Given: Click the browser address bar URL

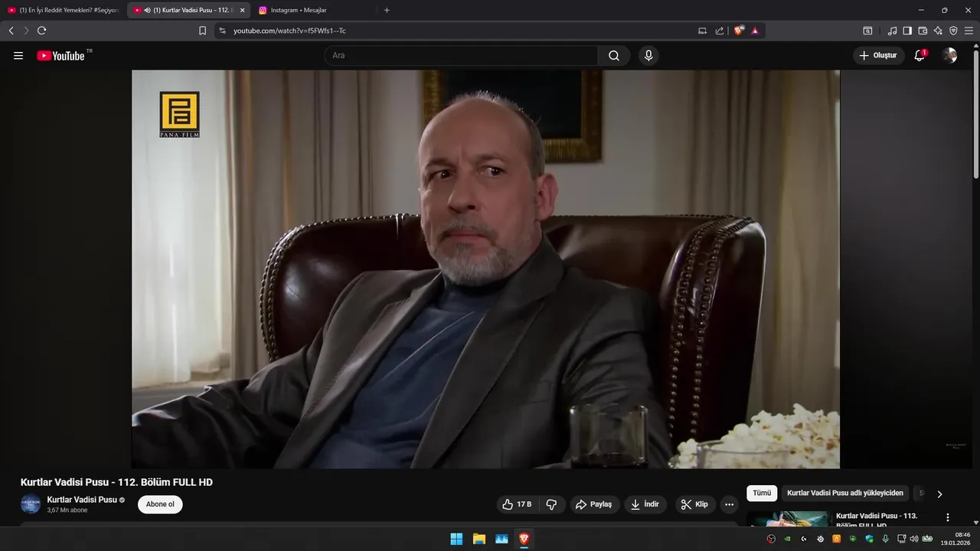Looking at the screenshot, I should 289,31.
